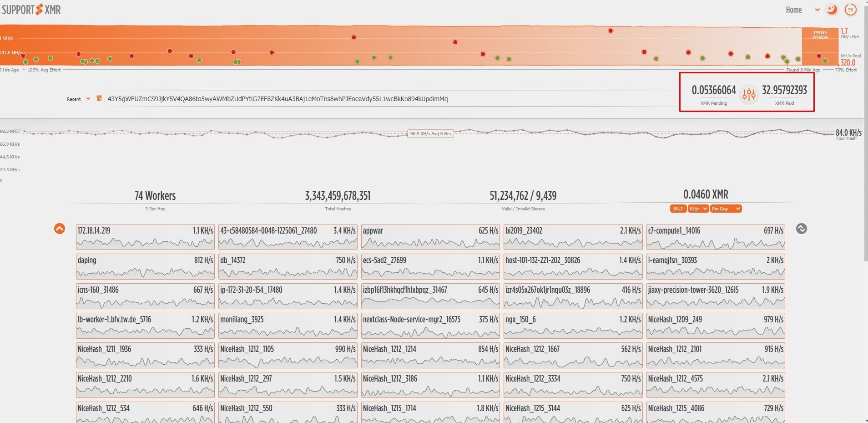The height and width of the screenshot is (423, 868).
Task: Click the 32.95792393 XMR Paid value
Action: coord(784,90)
